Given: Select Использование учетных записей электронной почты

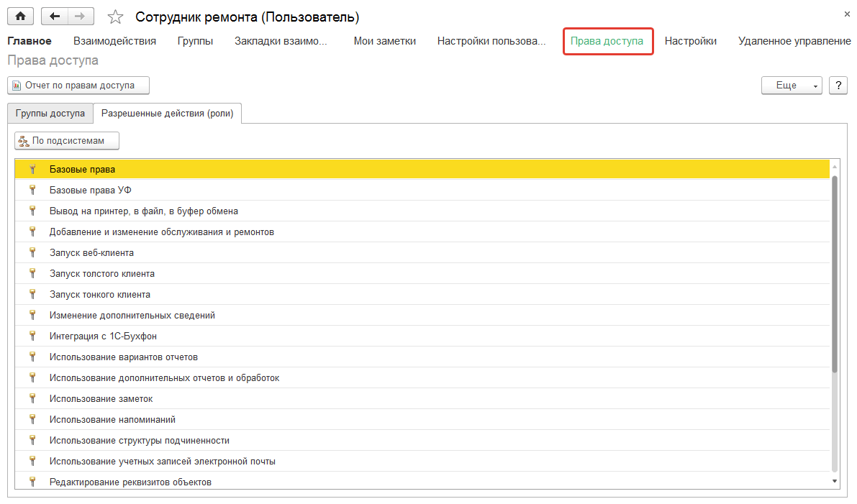Looking at the screenshot, I should [422, 461].
